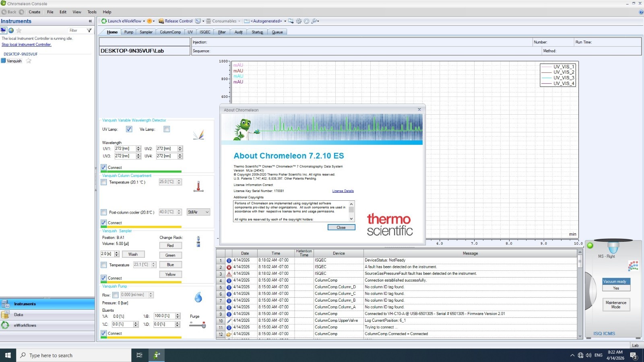Click the pump water droplet icon

point(198,297)
